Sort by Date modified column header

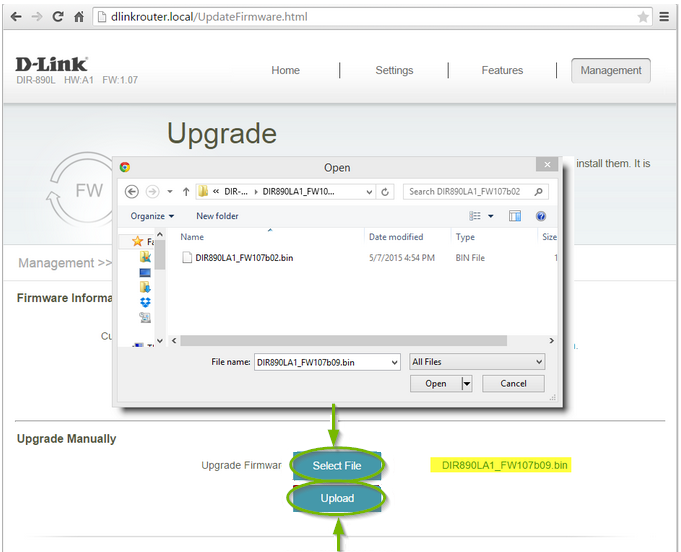tap(396, 237)
